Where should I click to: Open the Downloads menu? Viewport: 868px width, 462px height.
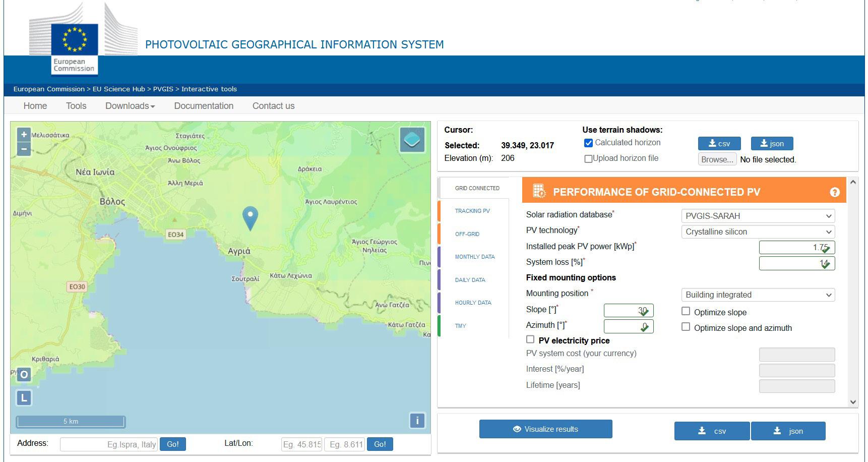click(130, 106)
